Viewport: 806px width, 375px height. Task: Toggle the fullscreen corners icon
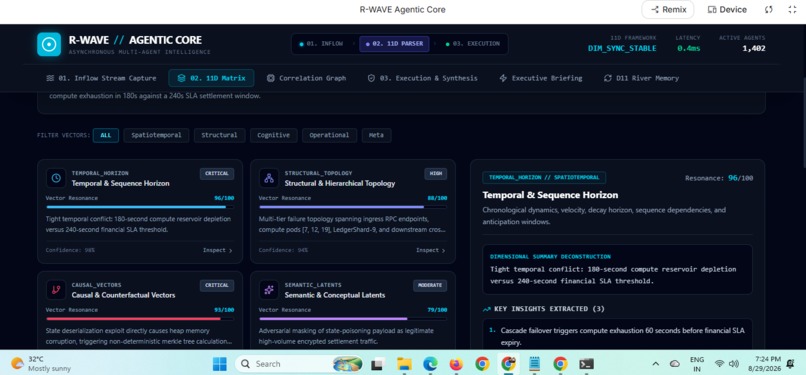pyautogui.click(x=792, y=10)
